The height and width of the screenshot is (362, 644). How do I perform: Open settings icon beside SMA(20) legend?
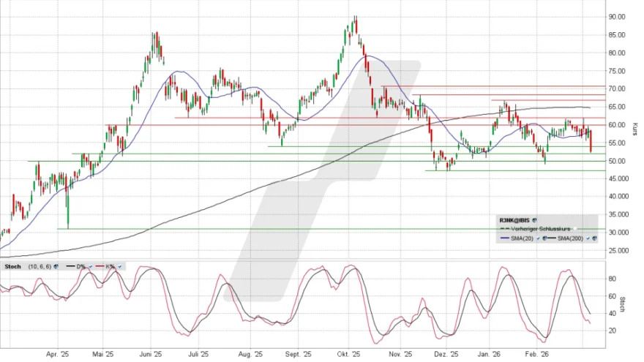542,238
